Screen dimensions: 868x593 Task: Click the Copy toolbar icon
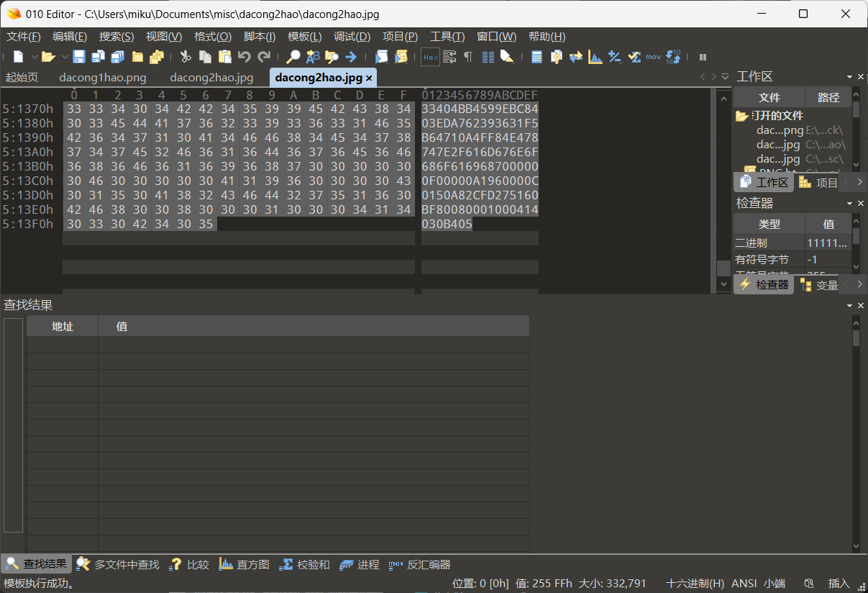(x=205, y=57)
